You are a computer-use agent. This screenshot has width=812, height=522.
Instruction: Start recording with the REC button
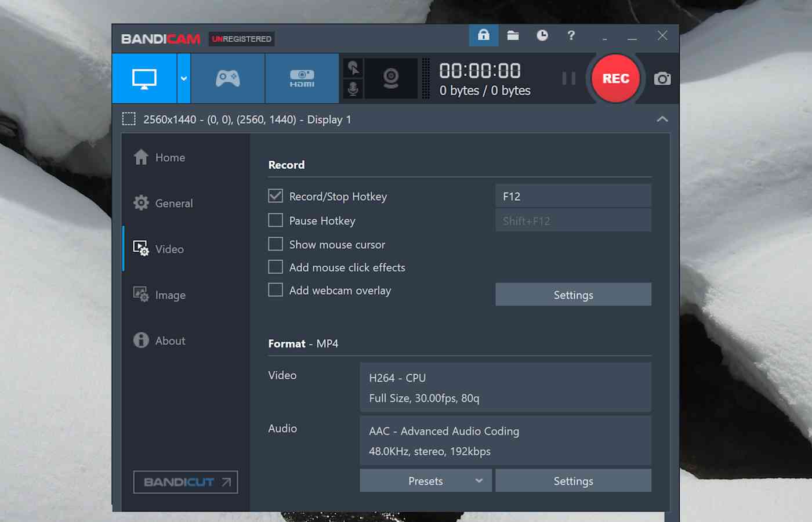[x=615, y=78]
